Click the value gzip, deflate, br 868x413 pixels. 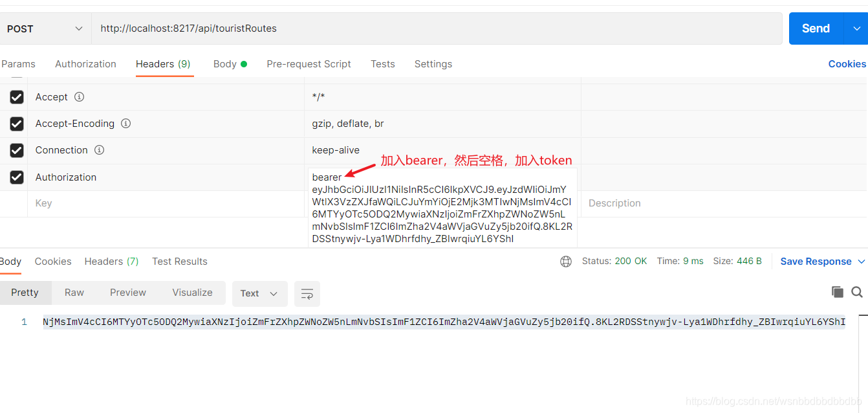click(x=348, y=124)
